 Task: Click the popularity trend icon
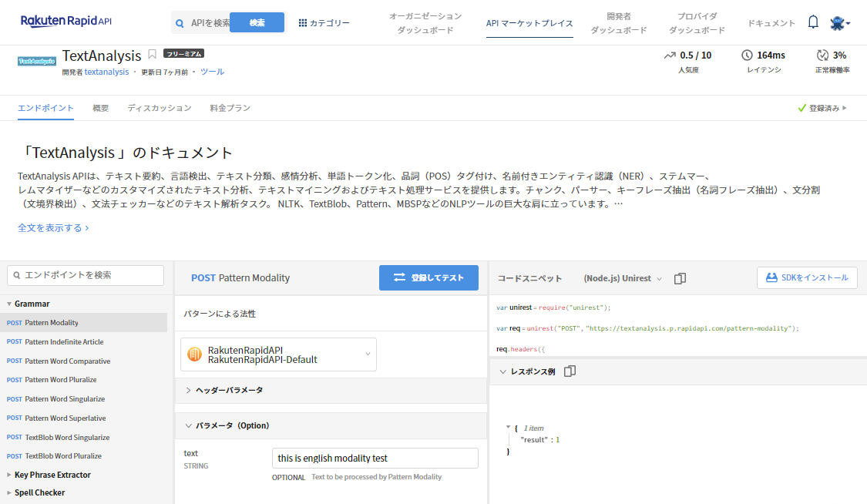[670, 55]
